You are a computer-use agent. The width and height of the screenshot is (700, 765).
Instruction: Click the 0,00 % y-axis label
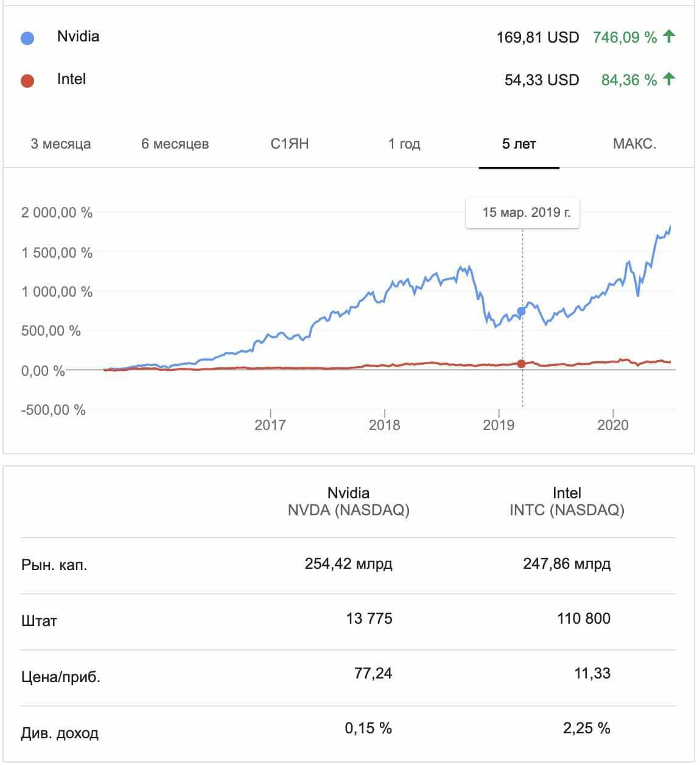point(43,370)
